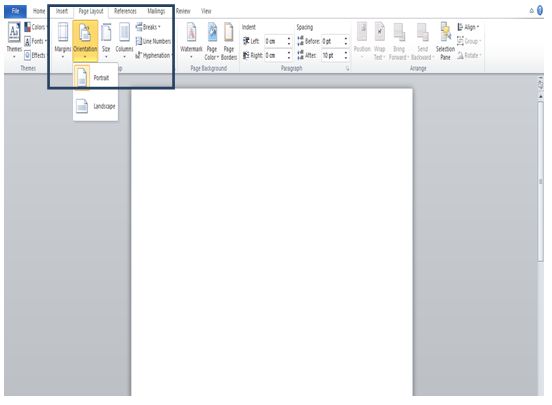Open the Margins gallery icon
Screen dimensions: 552x405
[x=63, y=40]
